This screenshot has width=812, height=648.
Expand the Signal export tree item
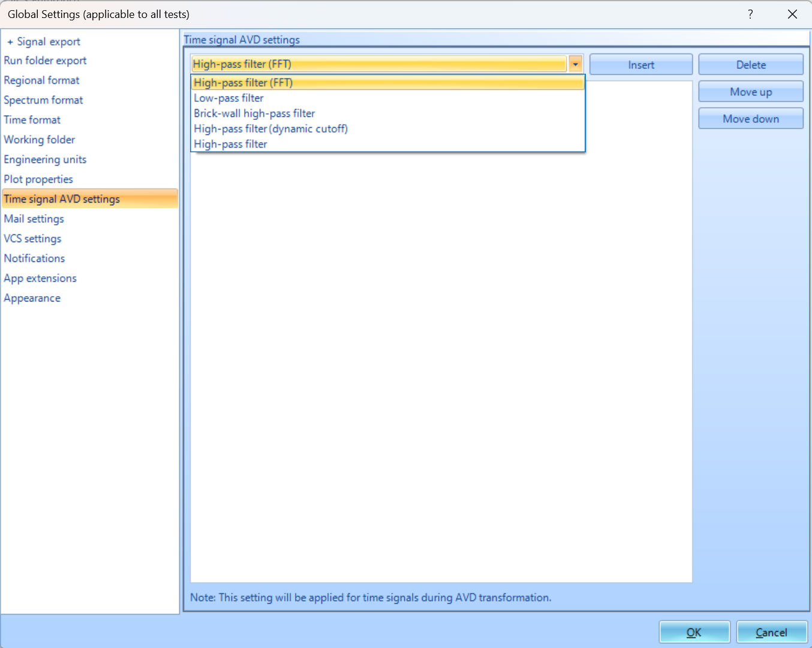(x=10, y=42)
